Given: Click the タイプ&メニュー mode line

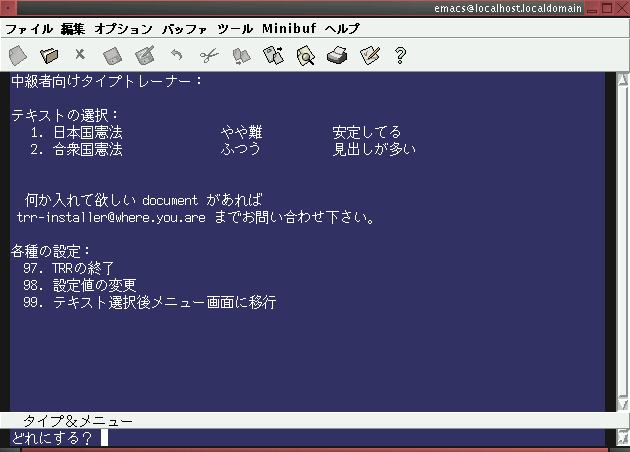Looking at the screenshot, I should tap(308, 420).
